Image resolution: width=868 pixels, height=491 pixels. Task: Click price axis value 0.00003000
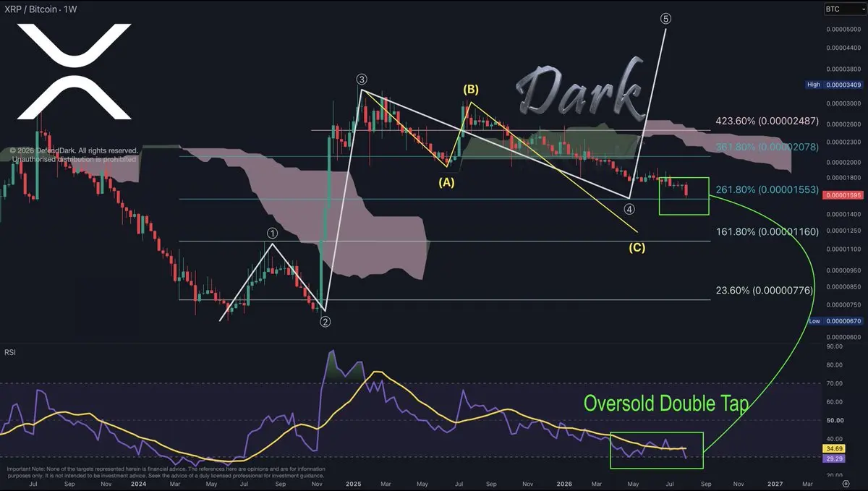[844, 103]
